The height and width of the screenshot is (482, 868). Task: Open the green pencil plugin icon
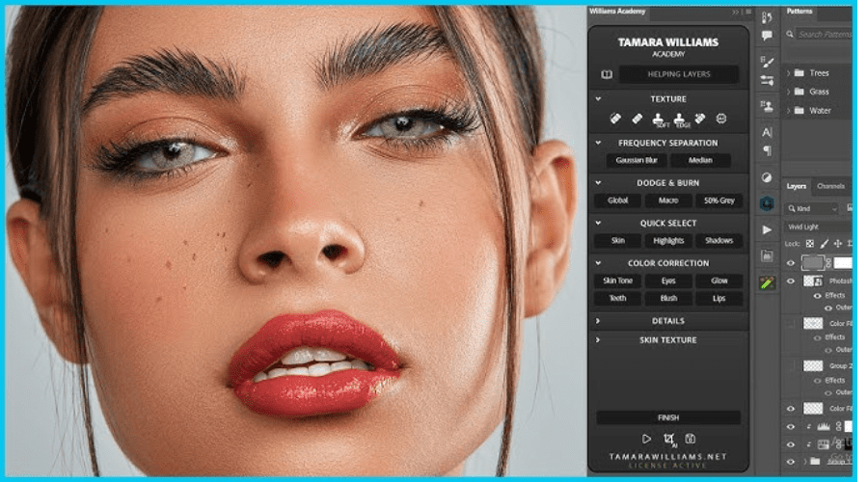[x=767, y=283]
